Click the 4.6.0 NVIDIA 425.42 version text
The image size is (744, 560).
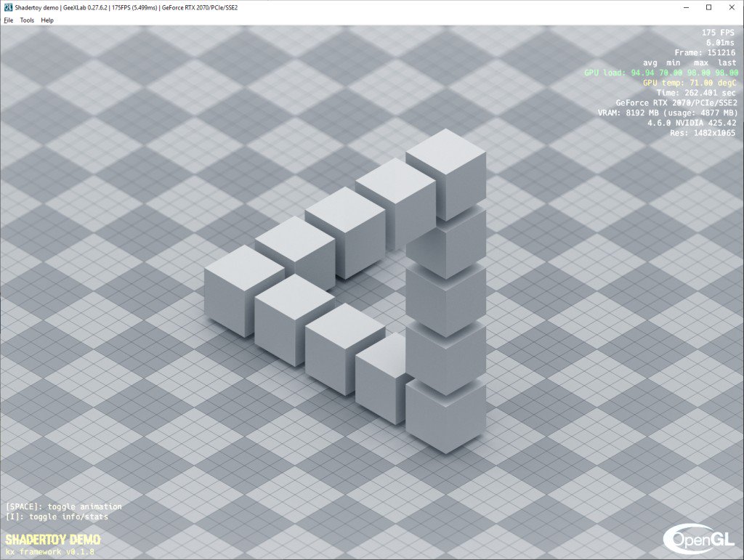pyautogui.click(x=692, y=123)
